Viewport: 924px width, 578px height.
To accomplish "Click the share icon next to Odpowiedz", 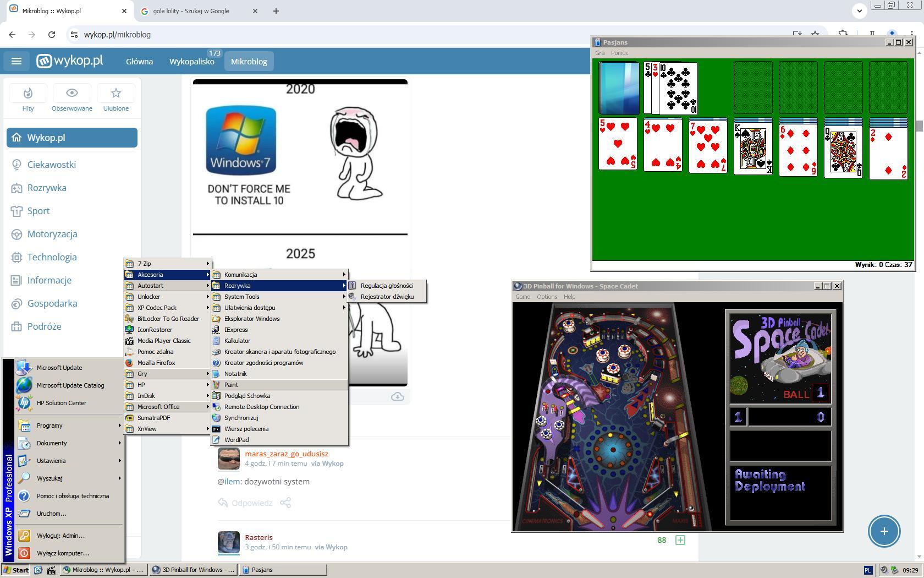I will (285, 503).
